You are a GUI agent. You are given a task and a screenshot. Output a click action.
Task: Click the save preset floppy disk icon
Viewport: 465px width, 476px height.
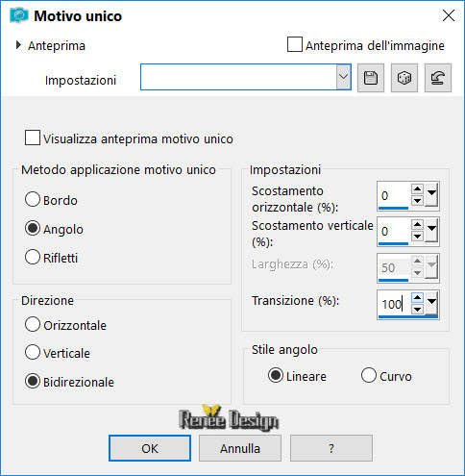pos(371,78)
